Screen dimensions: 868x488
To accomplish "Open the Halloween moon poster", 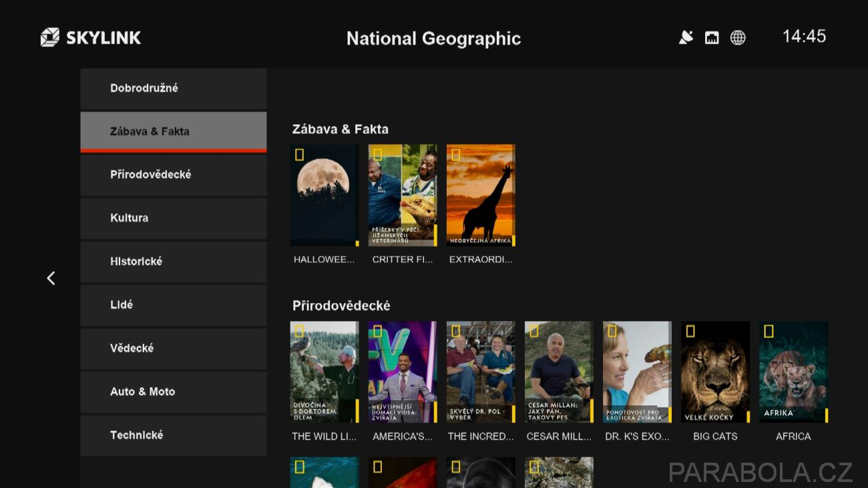I will point(324,195).
